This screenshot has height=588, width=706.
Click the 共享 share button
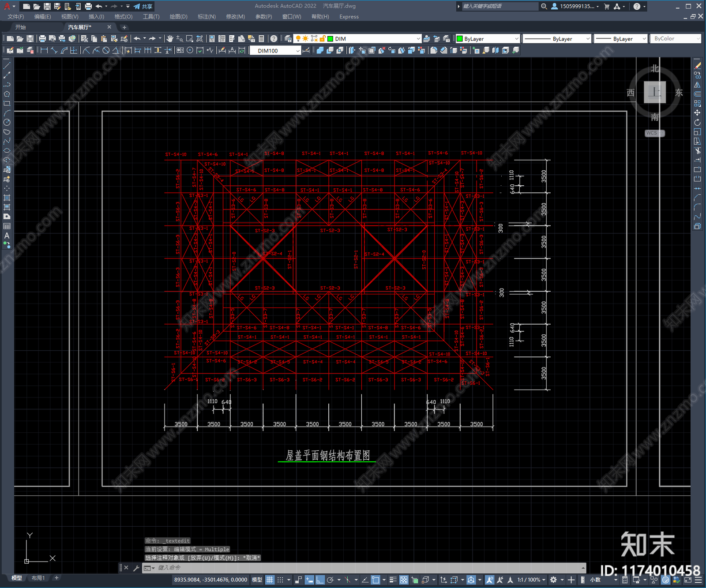coord(143,6)
